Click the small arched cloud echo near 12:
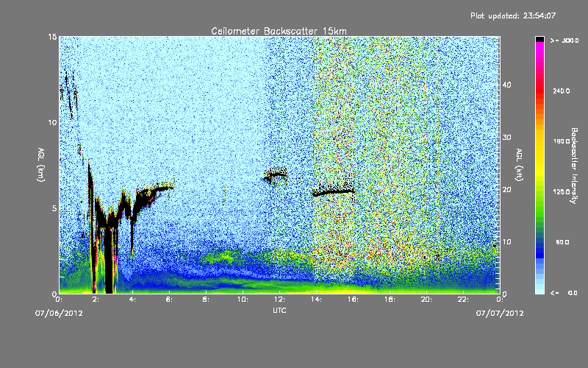This screenshot has width=588, height=368. 276,174
